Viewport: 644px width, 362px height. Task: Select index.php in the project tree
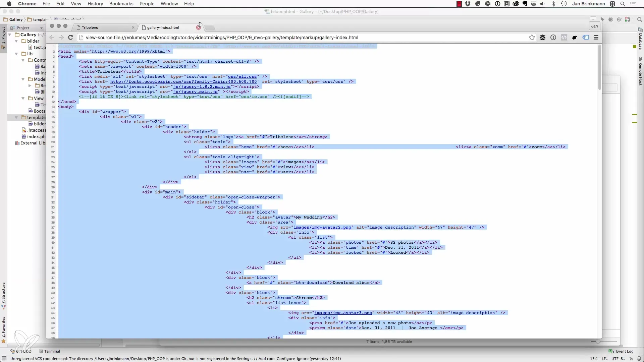(x=34, y=137)
